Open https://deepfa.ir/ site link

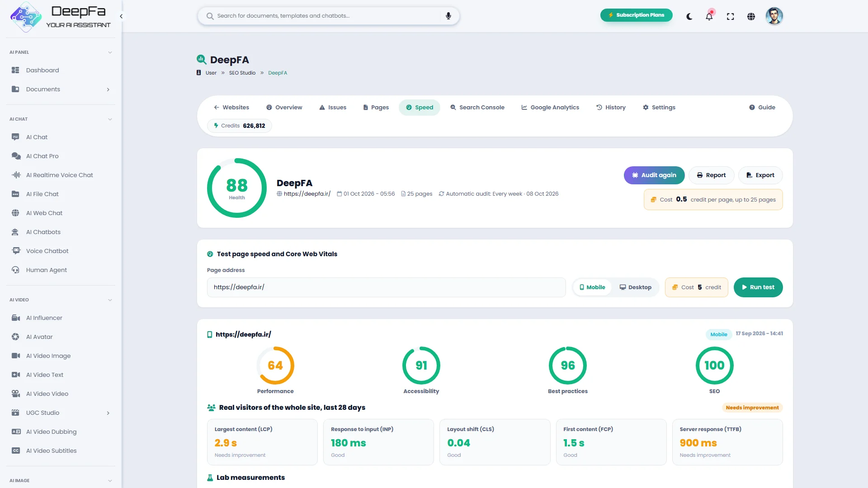tap(307, 194)
